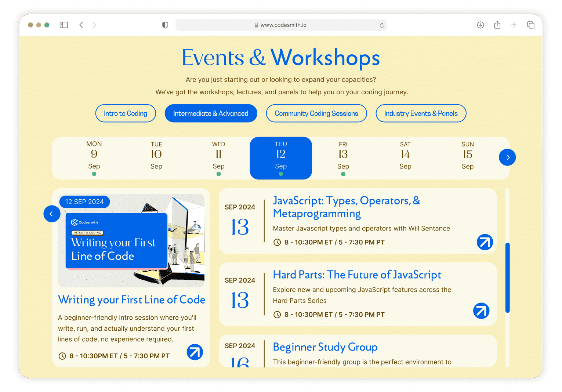Choose Thursday 12 Sep in the calendar
The image size is (562, 392).
(x=281, y=158)
